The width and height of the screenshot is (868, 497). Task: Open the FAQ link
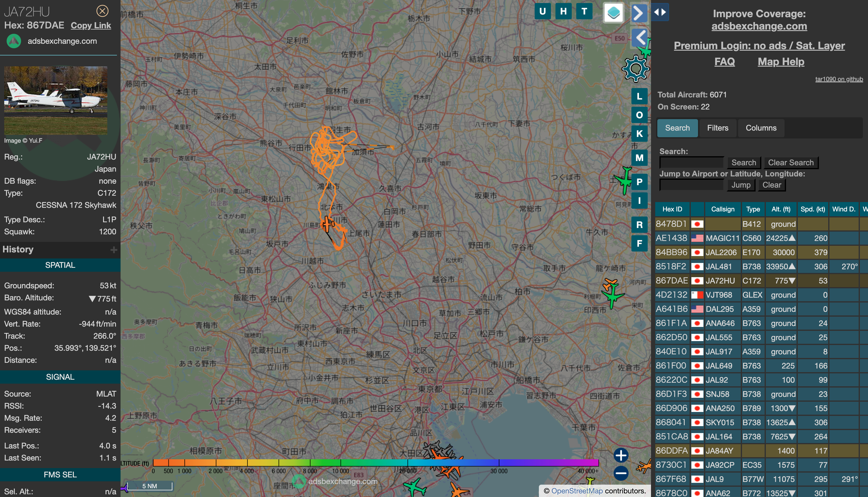tap(725, 62)
